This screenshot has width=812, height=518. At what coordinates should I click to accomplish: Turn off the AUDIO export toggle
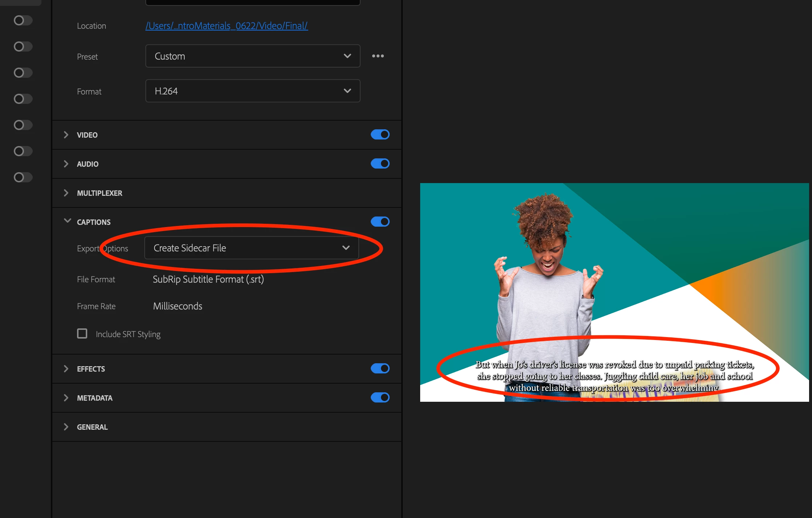click(380, 163)
